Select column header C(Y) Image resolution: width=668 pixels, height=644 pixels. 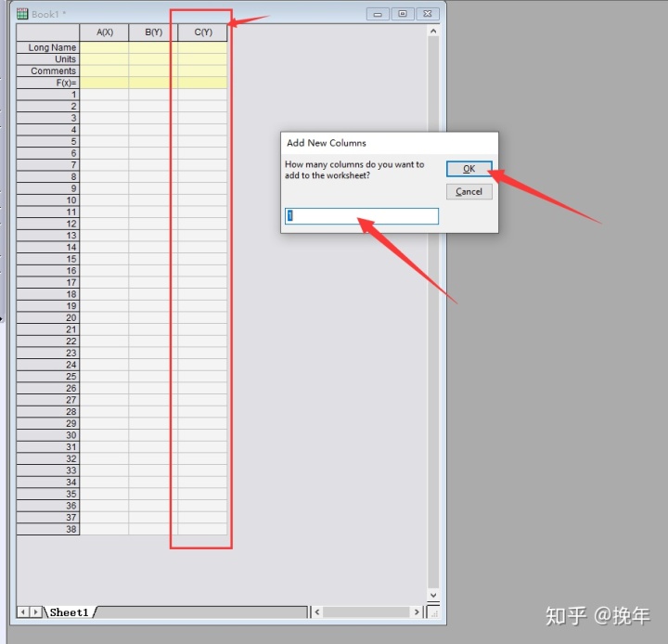click(x=203, y=32)
